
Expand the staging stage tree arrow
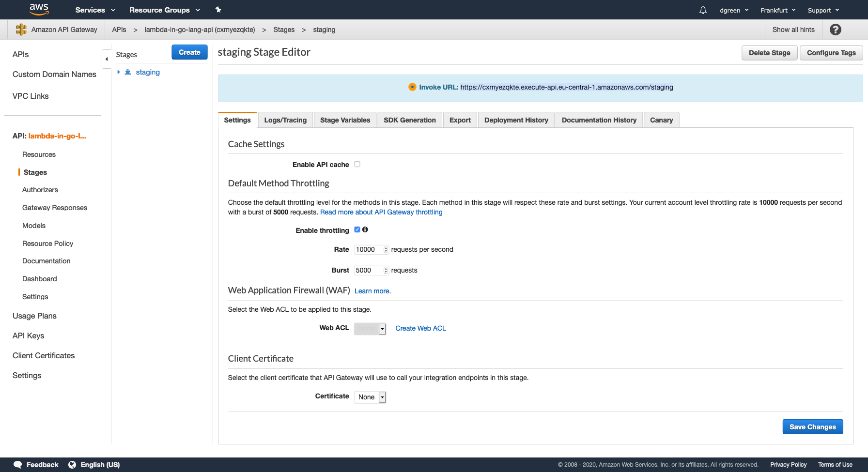tap(119, 72)
